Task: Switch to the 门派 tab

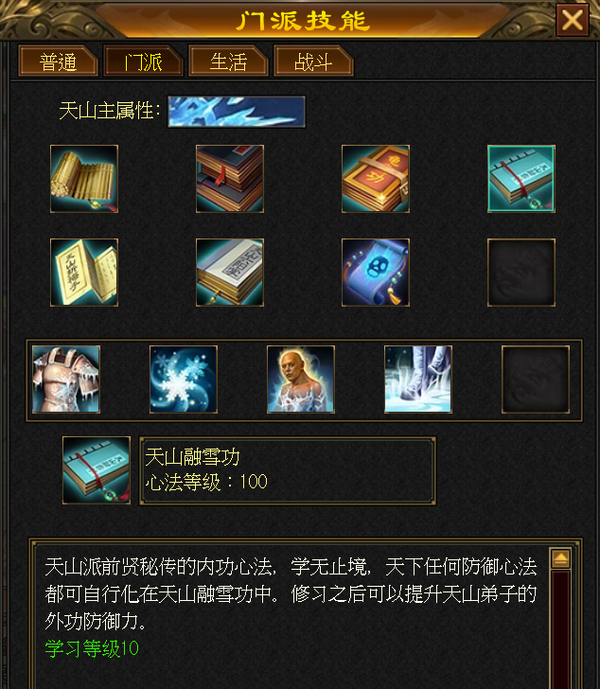Action: (x=143, y=61)
